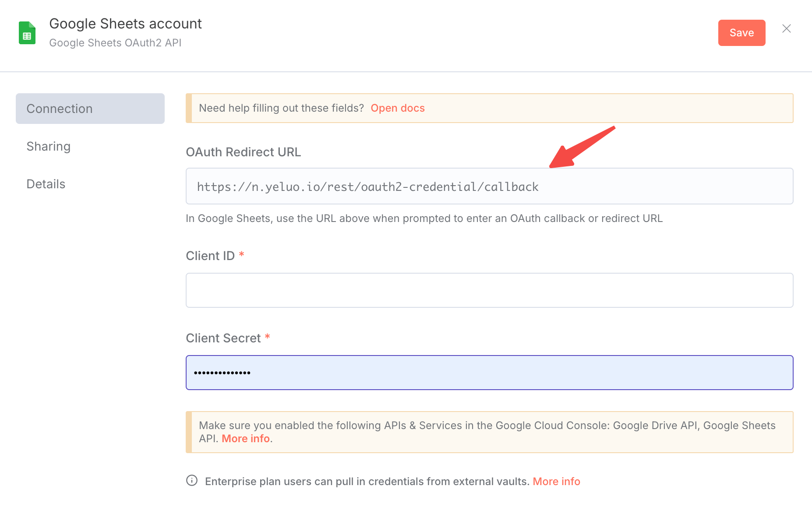Image resolution: width=812 pixels, height=521 pixels.
Task: Close the credential dialog with X
Action: (787, 29)
